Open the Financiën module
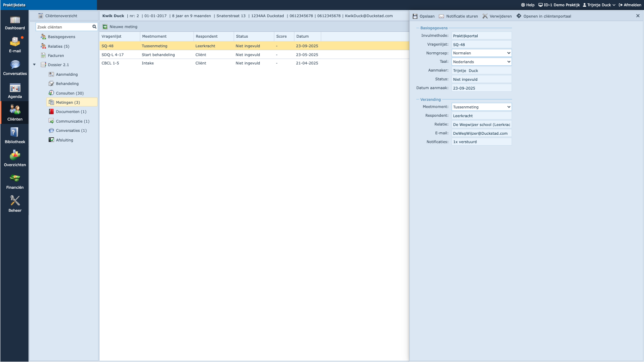This screenshot has height=362, width=644. [x=15, y=182]
